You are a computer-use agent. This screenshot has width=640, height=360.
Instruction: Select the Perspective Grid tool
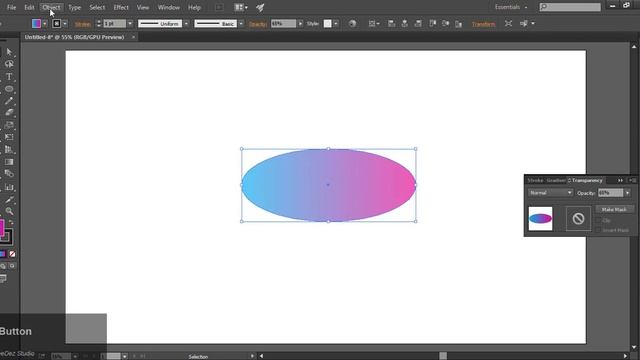point(9,149)
